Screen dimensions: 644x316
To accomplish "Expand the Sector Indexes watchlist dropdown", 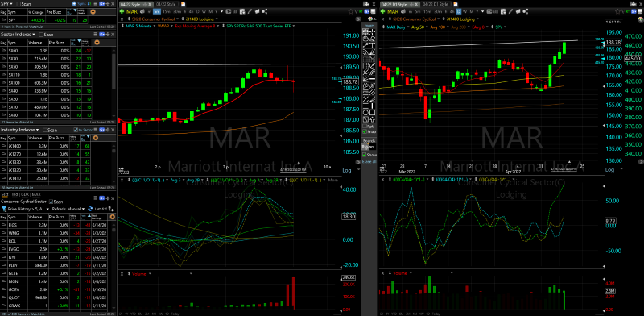I will [34, 34].
